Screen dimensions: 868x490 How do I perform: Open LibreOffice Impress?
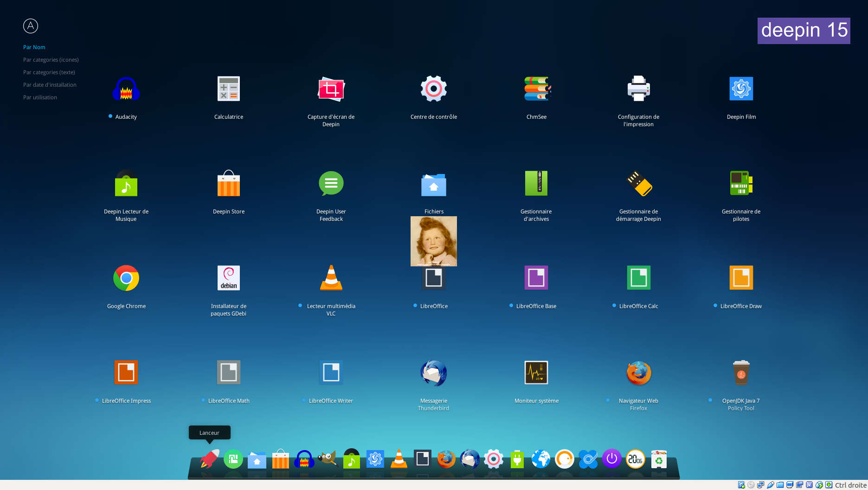(126, 373)
